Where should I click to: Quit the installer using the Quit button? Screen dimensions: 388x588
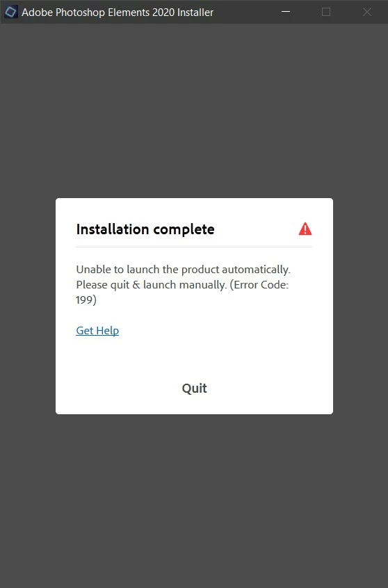pyautogui.click(x=194, y=388)
